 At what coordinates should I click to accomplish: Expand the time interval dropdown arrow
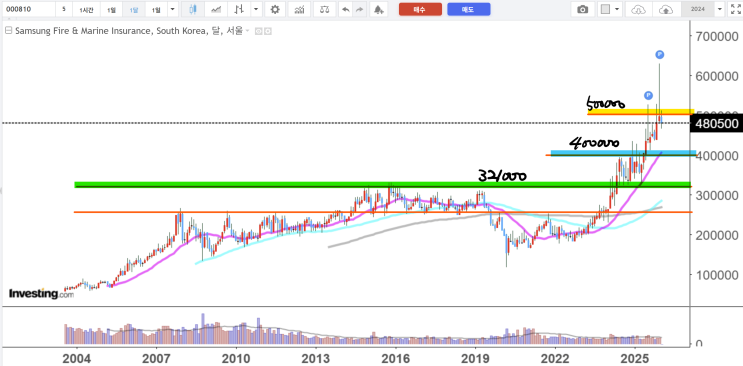coord(172,9)
